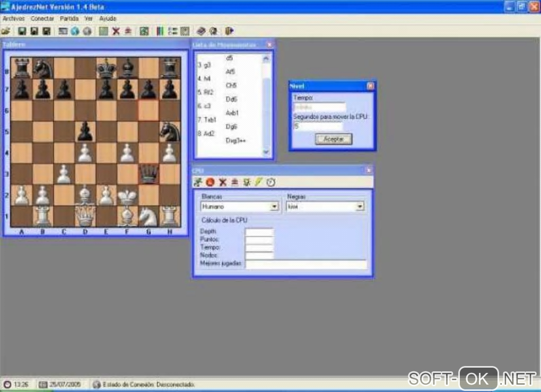This screenshot has width=541, height=392.
Task: Click the red X icon in the CPU panel
Action: click(x=223, y=182)
